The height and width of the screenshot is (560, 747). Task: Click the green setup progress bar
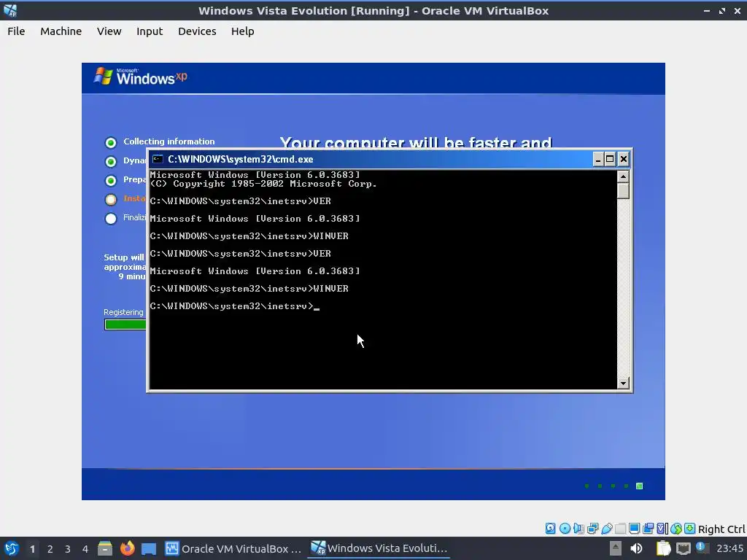(x=125, y=324)
